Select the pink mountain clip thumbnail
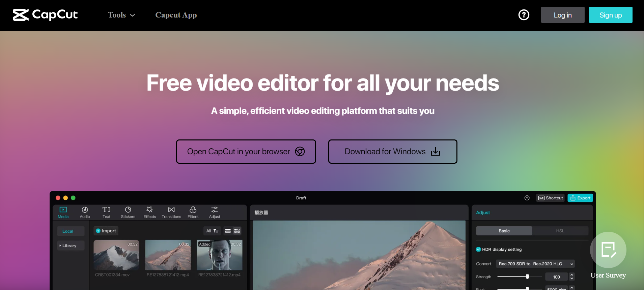This screenshot has width=644, height=290. (168, 255)
